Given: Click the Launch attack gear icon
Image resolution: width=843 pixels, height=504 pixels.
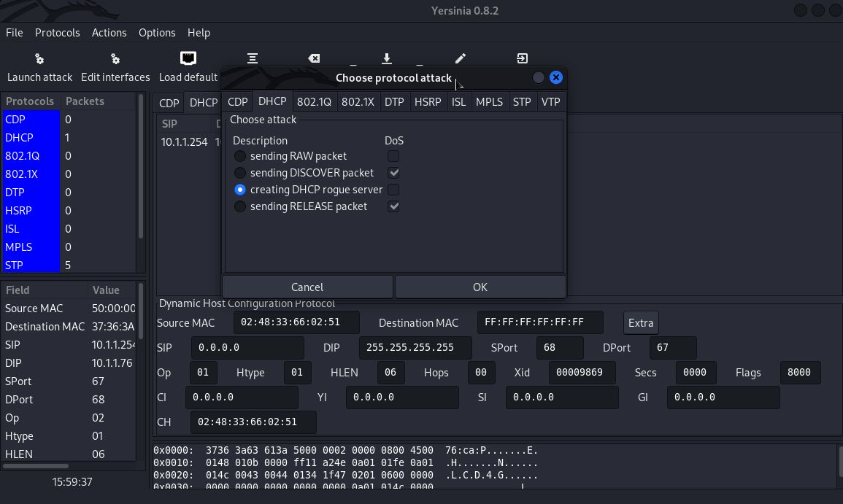Looking at the screenshot, I should [39, 59].
